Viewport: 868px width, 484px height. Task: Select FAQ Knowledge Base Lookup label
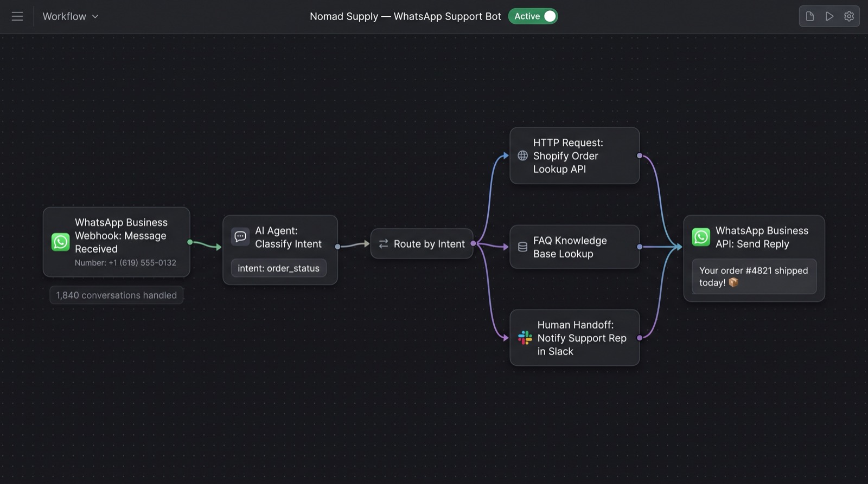tap(570, 247)
